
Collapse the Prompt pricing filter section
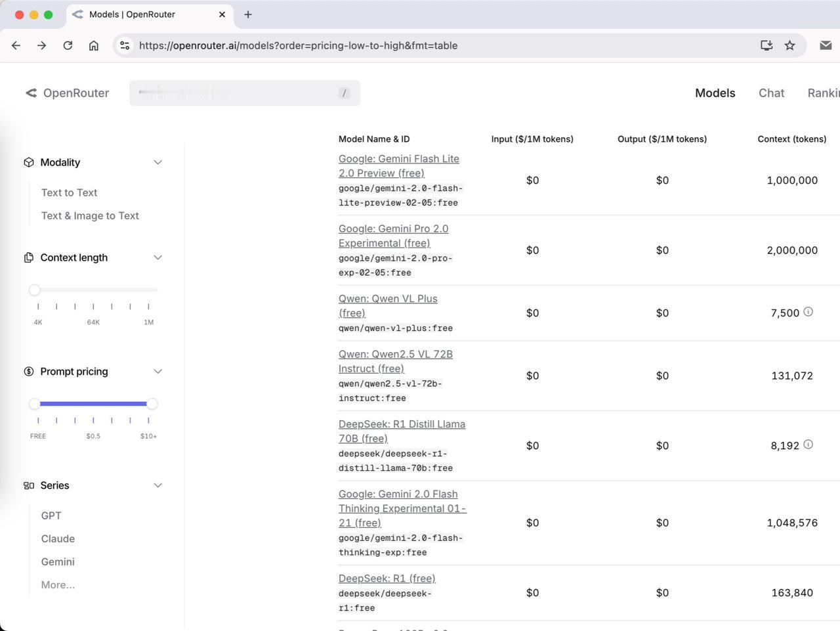[158, 372]
